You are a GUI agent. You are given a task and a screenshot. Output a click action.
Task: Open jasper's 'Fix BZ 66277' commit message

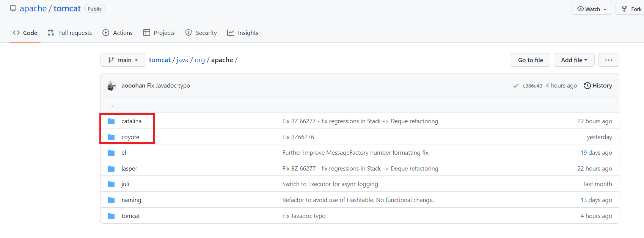click(360, 169)
